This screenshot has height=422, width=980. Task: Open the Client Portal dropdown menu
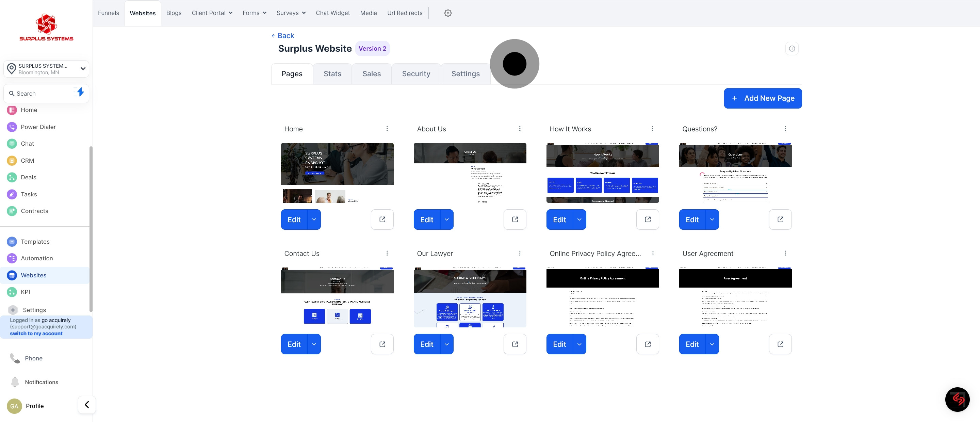click(x=212, y=13)
